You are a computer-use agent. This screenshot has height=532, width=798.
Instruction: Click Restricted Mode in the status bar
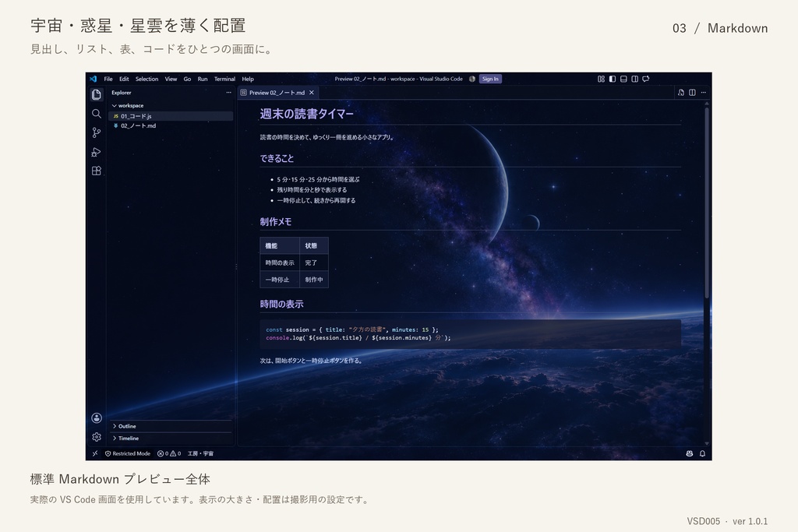(128, 453)
